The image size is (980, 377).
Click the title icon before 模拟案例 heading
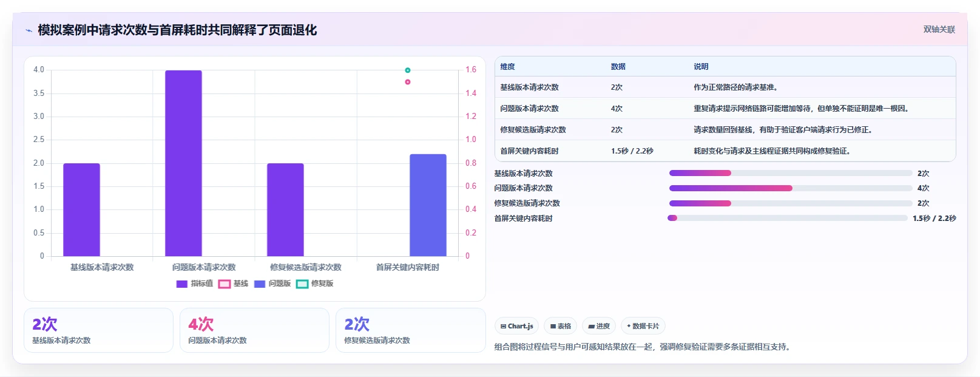click(x=29, y=30)
